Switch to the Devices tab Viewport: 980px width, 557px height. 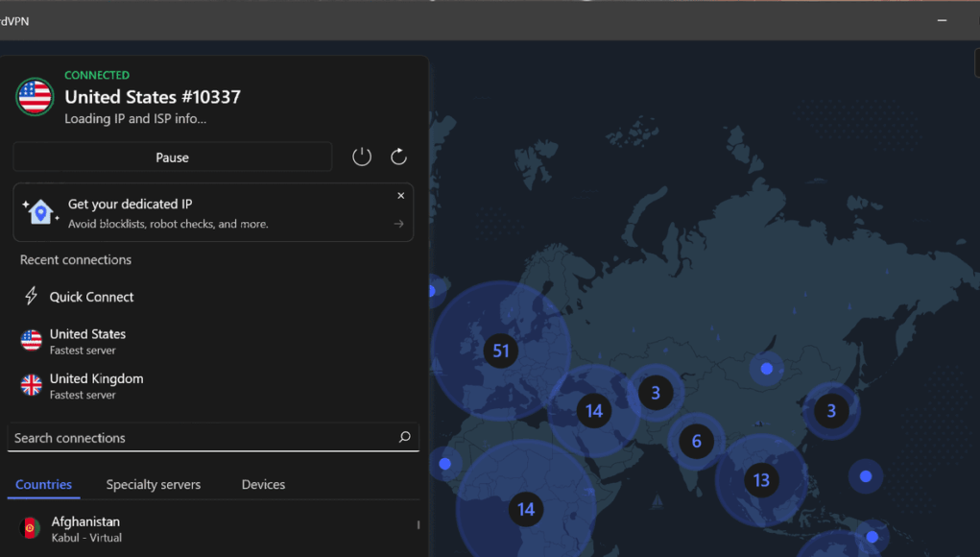pyautogui.click(x=263, y=484)
